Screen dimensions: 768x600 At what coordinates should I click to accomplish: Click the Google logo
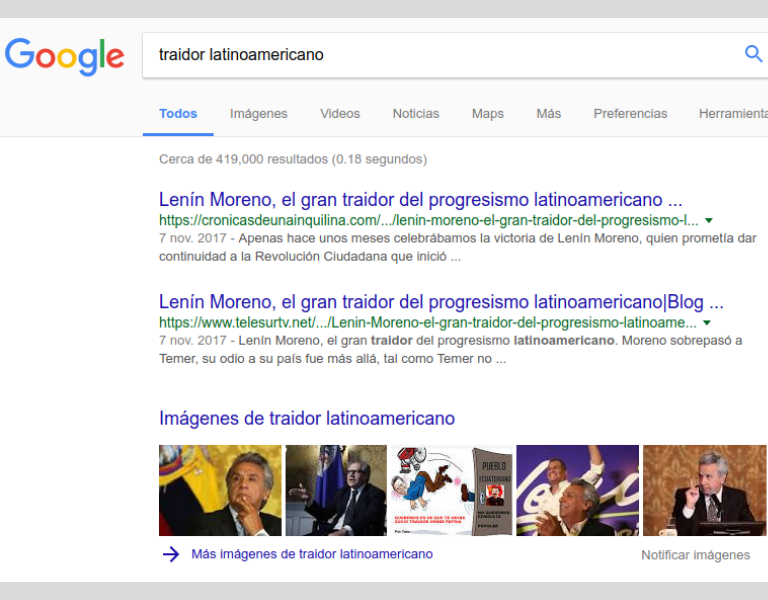tap(64, 57)
